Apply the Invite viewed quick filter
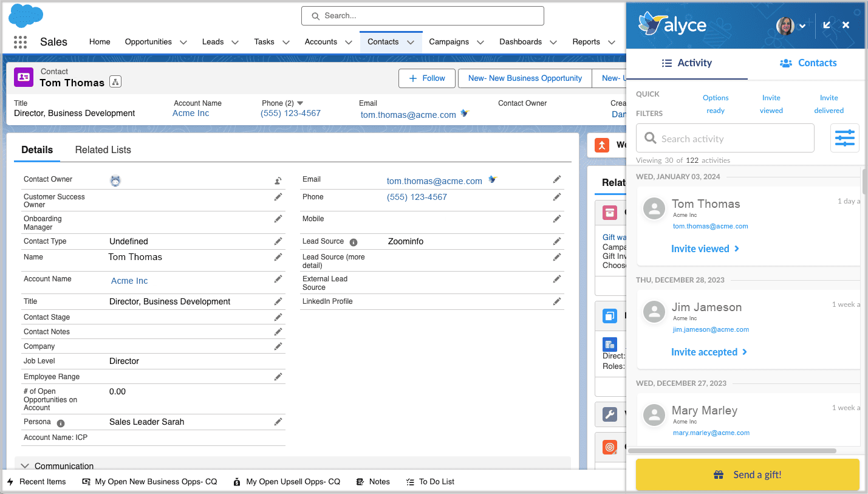This screenshot has height=494, width=868. 771,104
